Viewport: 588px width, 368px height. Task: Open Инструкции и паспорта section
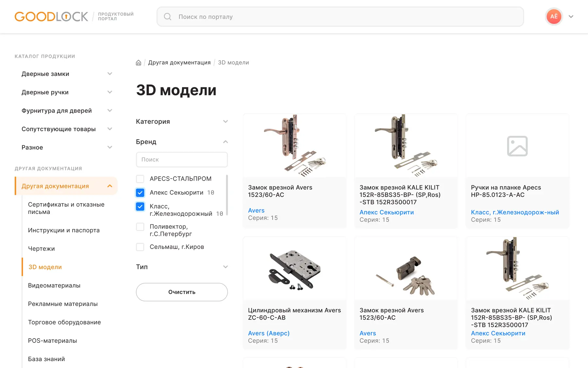click(x=64, y=230)
